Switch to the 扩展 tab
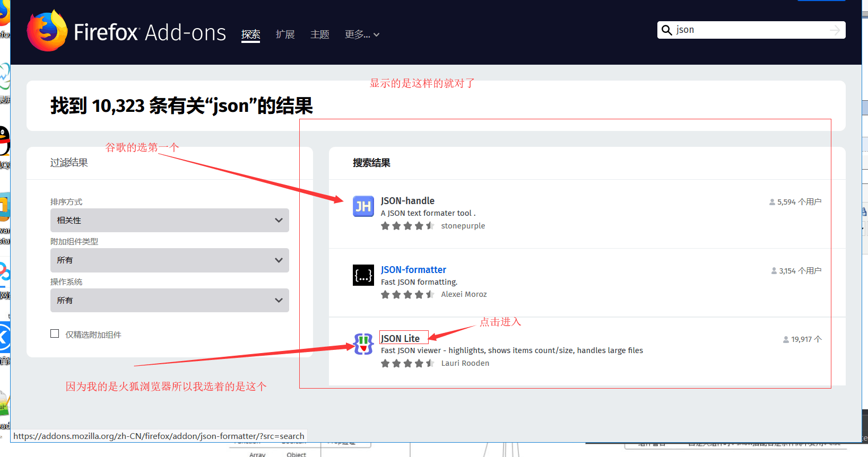Screen dimensions: 868x457 tap(285, 34)
